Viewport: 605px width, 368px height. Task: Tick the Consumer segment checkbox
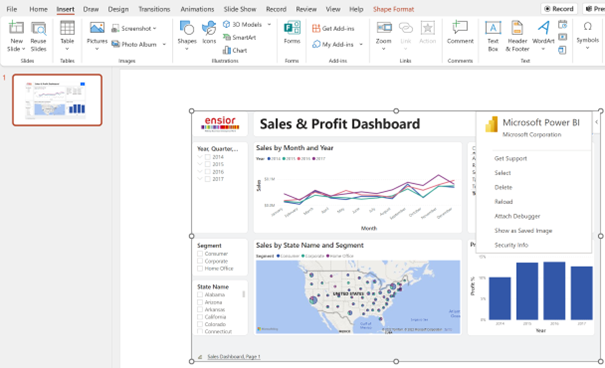[200, 254]
